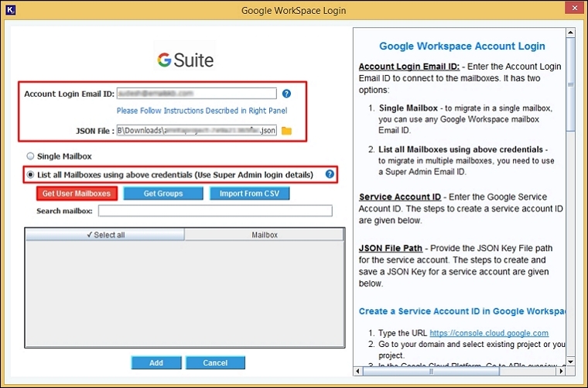
Task: Click the Add button
Action: coord(156,363)
